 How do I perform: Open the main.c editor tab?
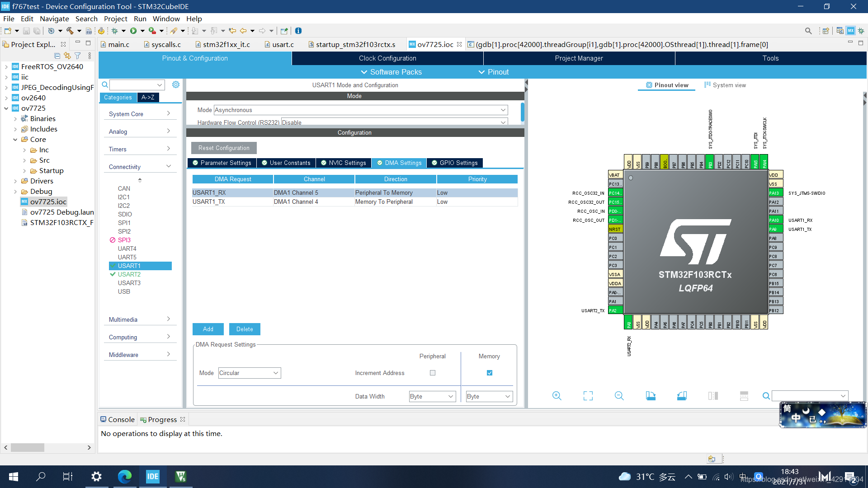click(x=115, y=44)
